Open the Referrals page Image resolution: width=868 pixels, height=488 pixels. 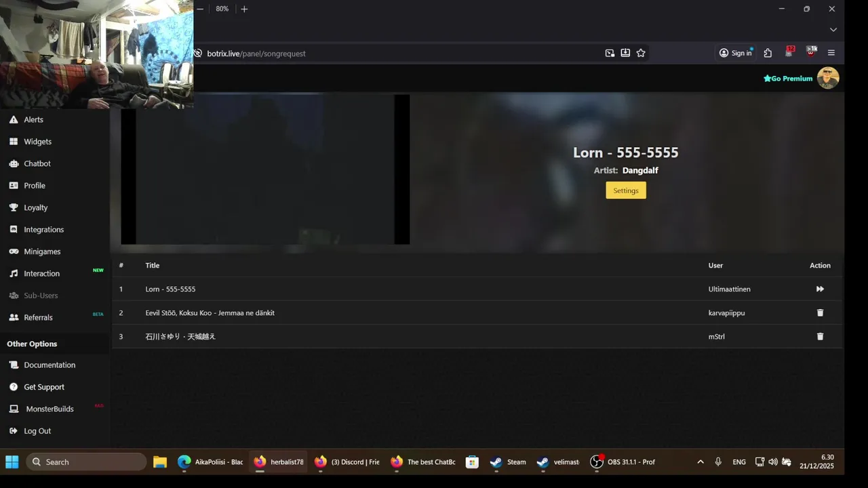[38, 317]
